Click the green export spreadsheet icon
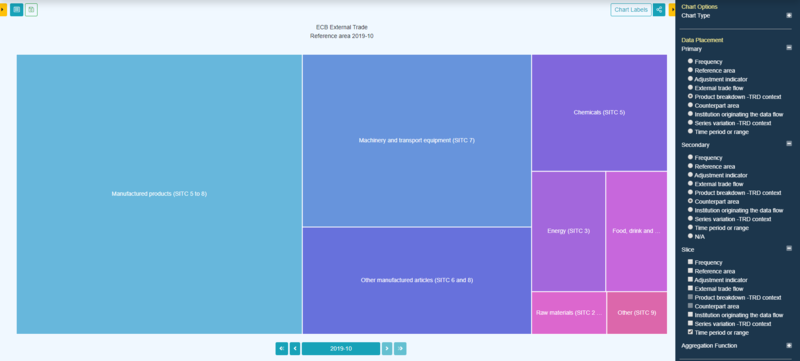The width and height of the screenshot is (800, 361). 32,10
